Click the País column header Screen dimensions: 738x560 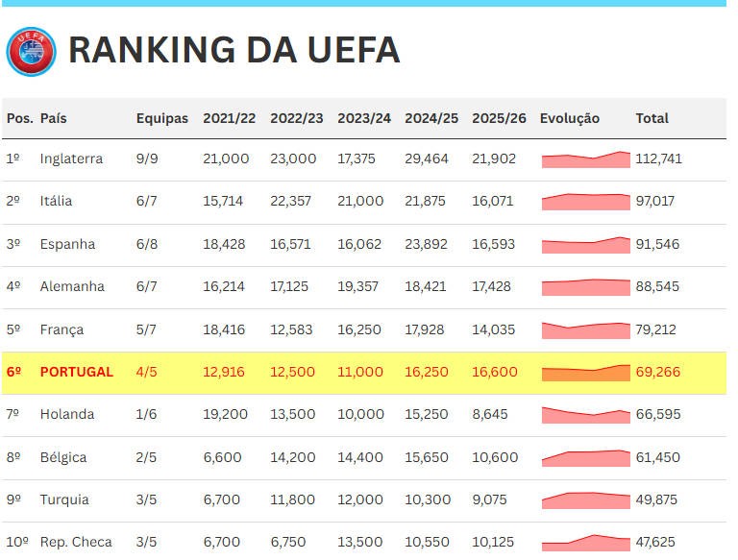pos(54,118)
